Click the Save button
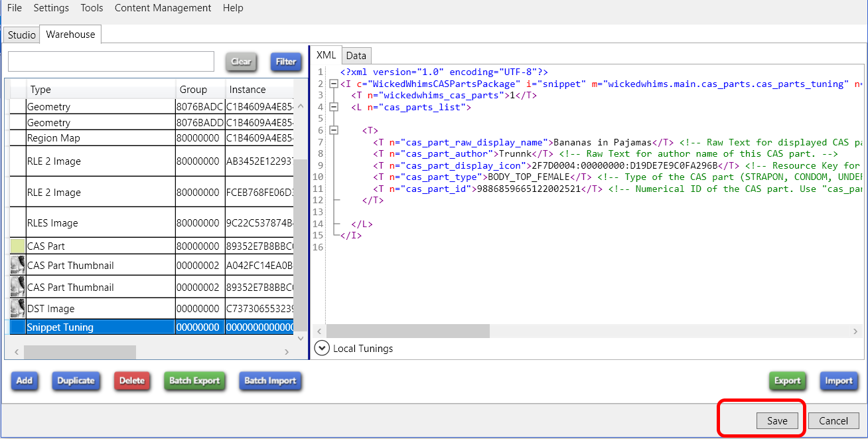This screenshot has height=439, width=868. (777, 420)
